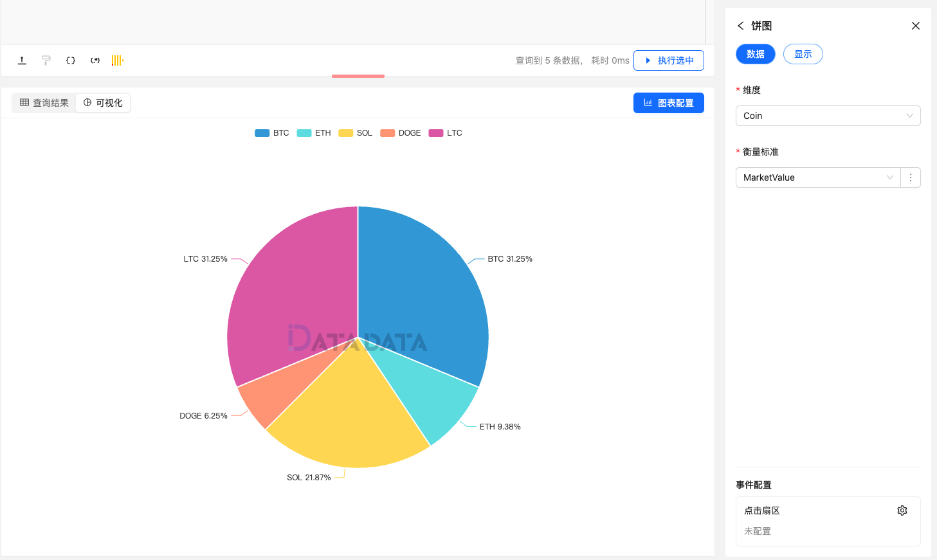Open the 维度 dropdown showing Coin

(828, 116)
